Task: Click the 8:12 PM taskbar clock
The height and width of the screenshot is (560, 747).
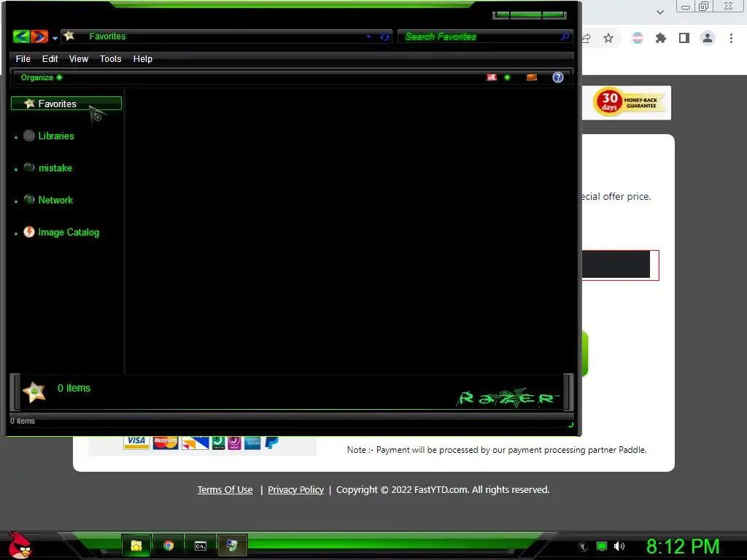Action: coord(683,546)
